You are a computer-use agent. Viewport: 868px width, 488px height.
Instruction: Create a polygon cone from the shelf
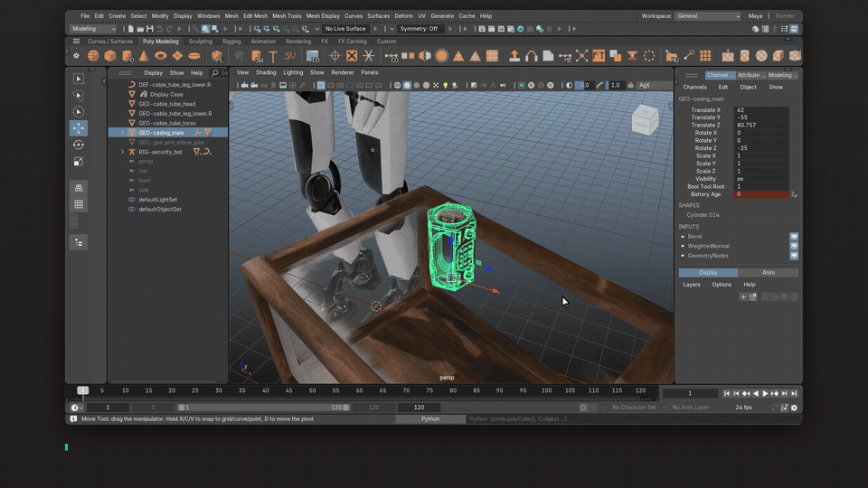(144, 56)
